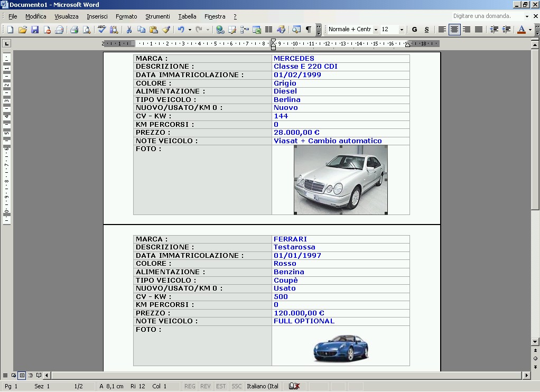Viewport: 540px width, 392px height.
Task: Toggle center alignment
Action: pos(454,30)
